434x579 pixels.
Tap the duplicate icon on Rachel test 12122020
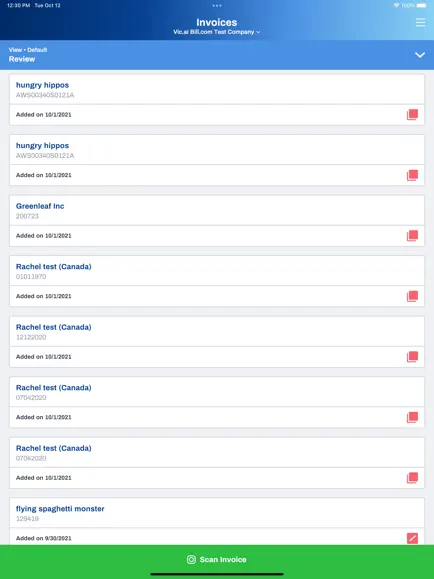pyautogui.click(x=412, y=357)
